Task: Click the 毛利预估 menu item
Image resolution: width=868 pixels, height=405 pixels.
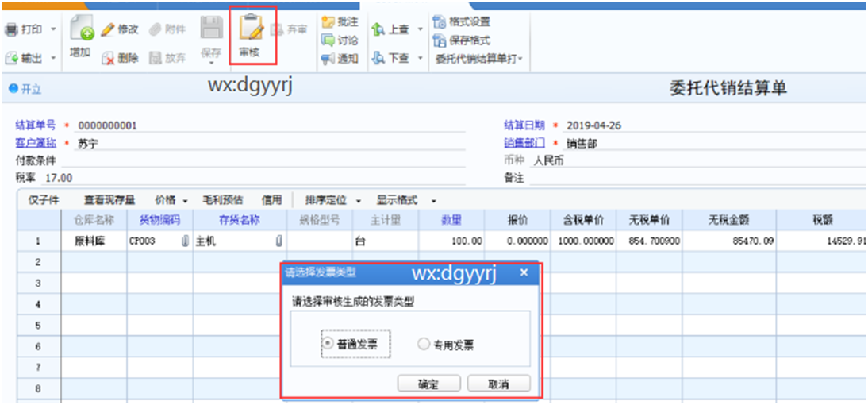Action: click(222, 200)
